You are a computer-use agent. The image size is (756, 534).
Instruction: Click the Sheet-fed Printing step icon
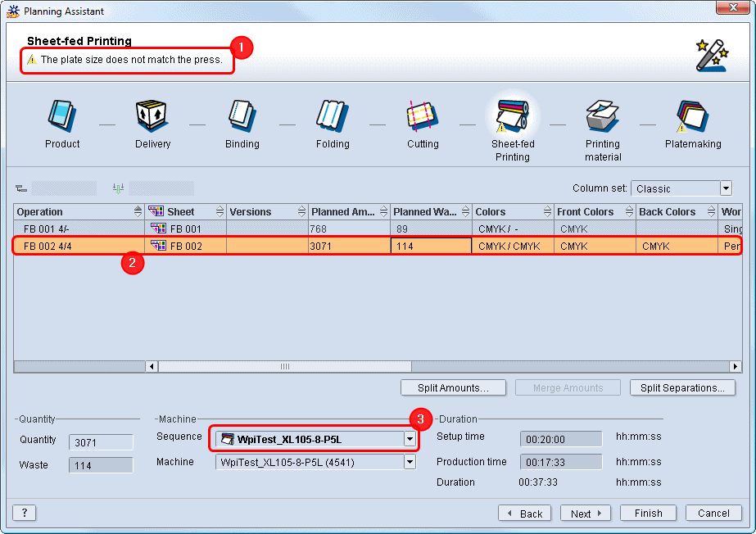click(x=513, y=116)
